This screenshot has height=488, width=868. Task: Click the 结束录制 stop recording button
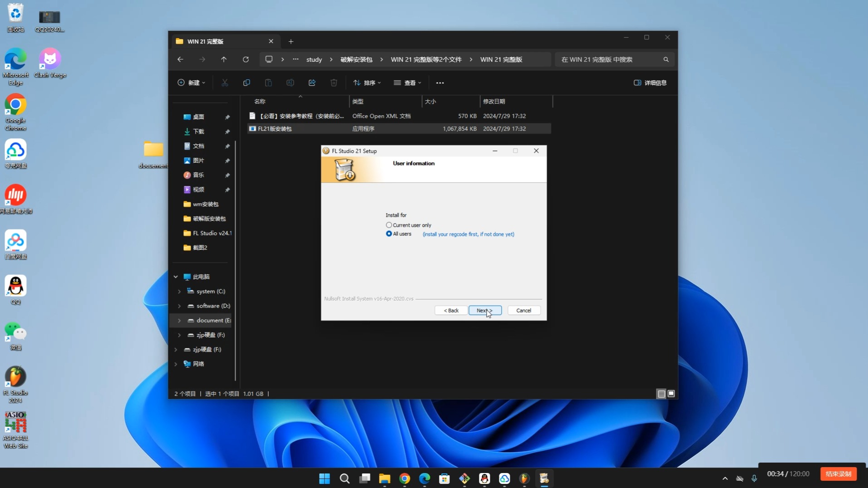838,474
